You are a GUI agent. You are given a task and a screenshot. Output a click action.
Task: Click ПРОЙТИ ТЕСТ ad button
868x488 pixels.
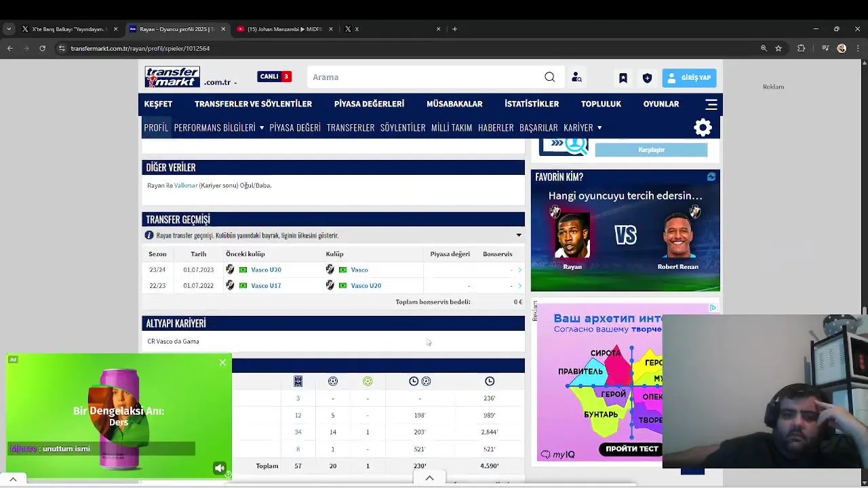pyautogui.click(x=632, y=449)
